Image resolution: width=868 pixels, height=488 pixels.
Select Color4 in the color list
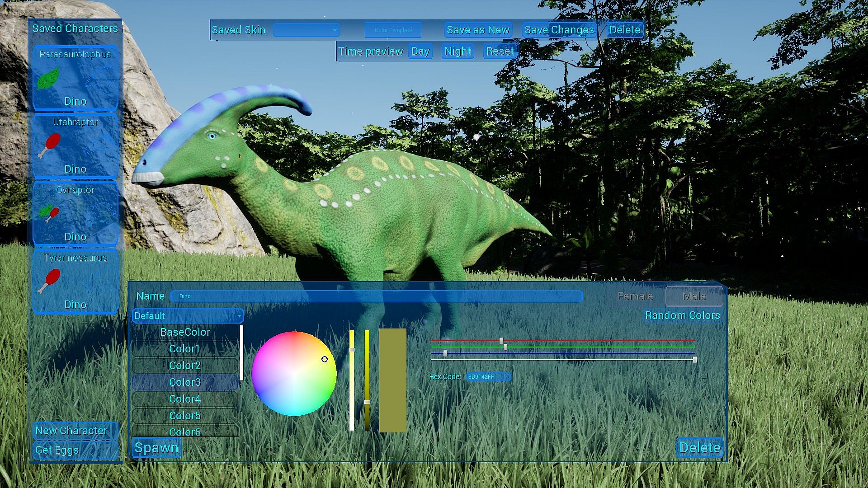point(184,399)
